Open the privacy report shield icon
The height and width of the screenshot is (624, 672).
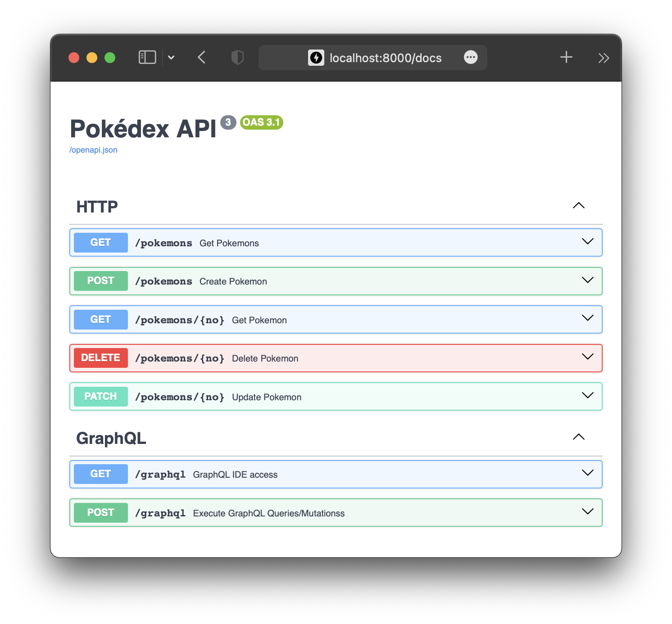[x=237, y=57]
